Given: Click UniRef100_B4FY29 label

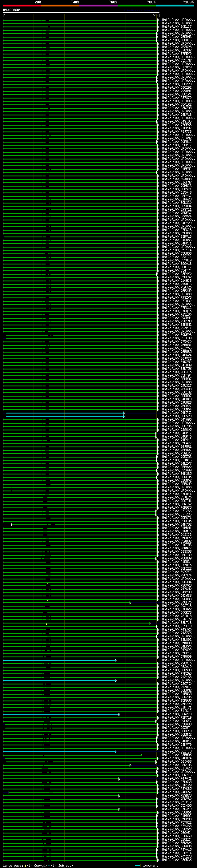Looking at the screenshot, I should (177, 224).
